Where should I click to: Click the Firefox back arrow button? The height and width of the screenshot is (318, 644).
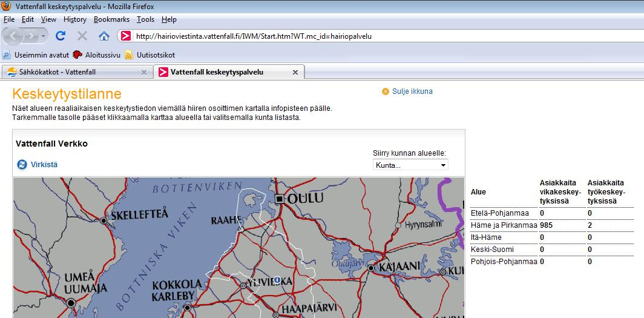(13, 36)
